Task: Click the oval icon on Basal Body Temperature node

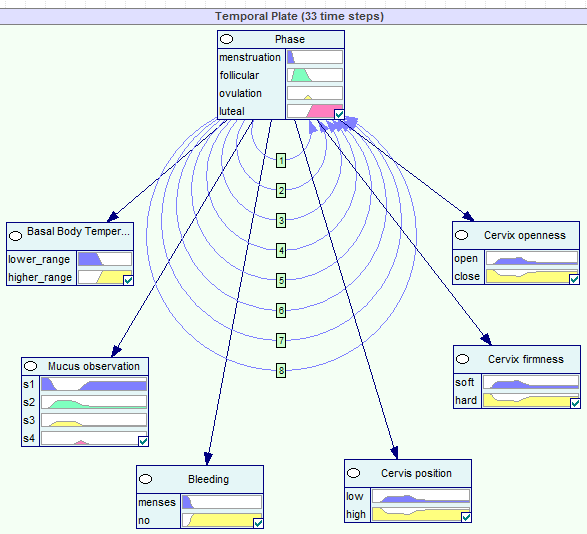Action: pos(15,236)
